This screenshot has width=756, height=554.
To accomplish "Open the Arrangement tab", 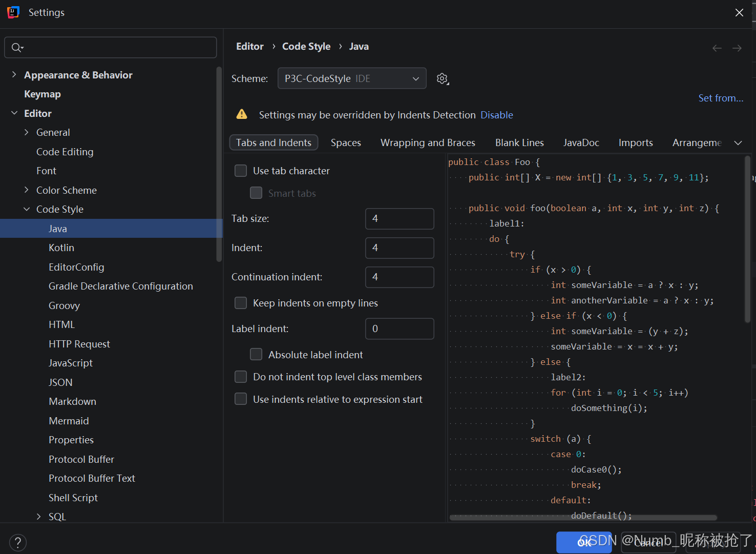I will 697,142.
